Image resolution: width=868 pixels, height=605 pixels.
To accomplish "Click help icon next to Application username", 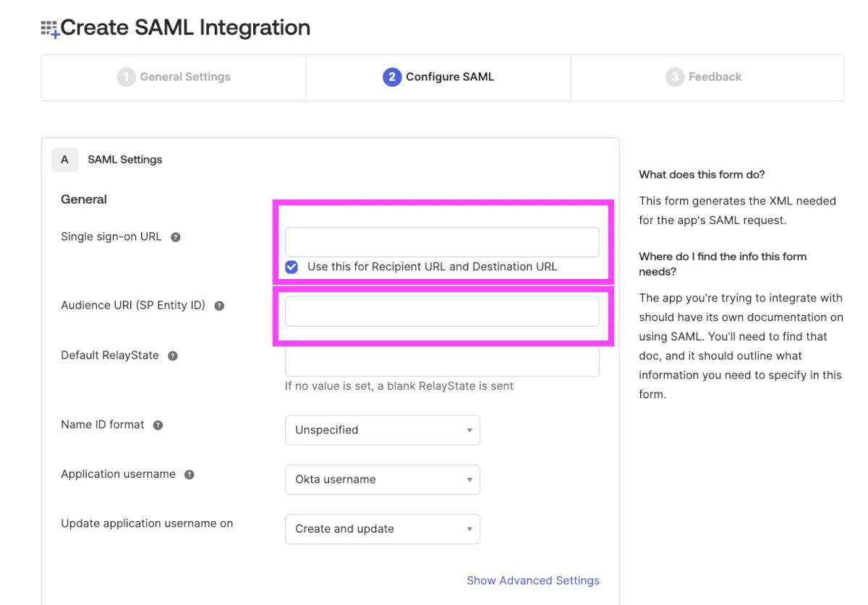I will (190, 475).
